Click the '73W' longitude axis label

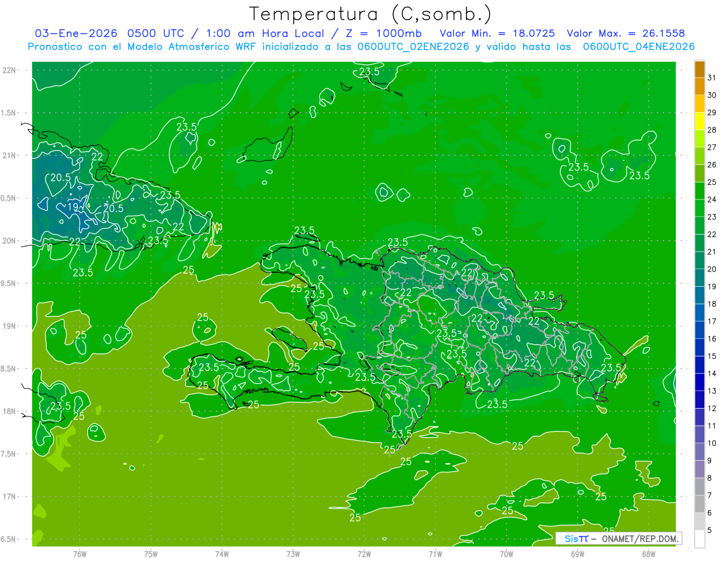click(293, 554)
